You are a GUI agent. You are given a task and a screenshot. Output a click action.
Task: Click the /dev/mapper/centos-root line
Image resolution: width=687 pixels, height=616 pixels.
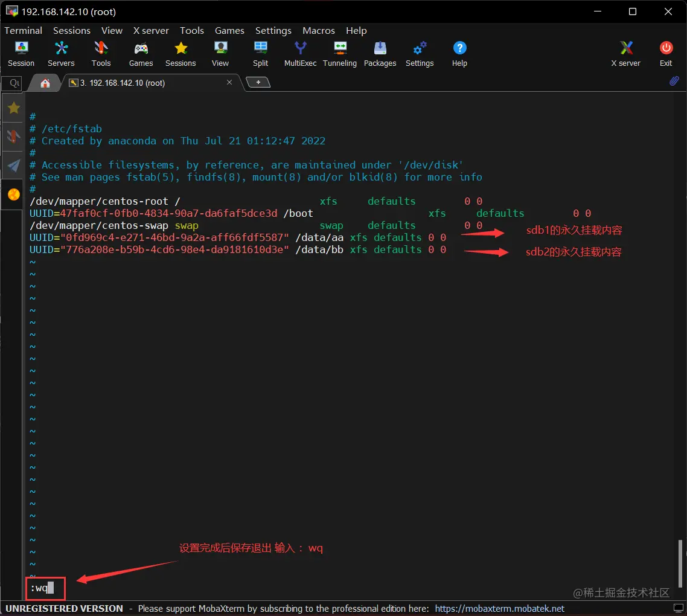tap(256, 201)
